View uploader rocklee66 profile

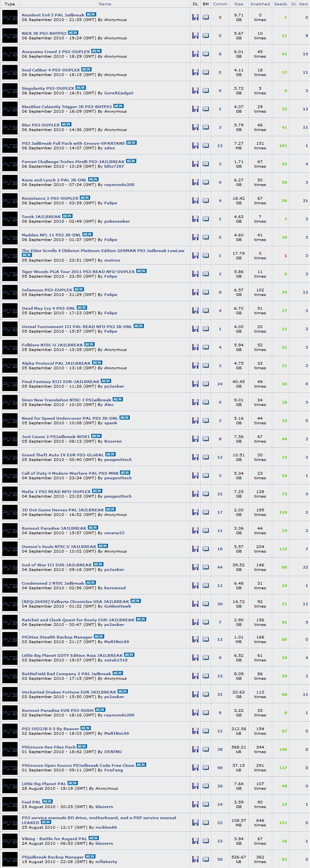pos(106,827)
